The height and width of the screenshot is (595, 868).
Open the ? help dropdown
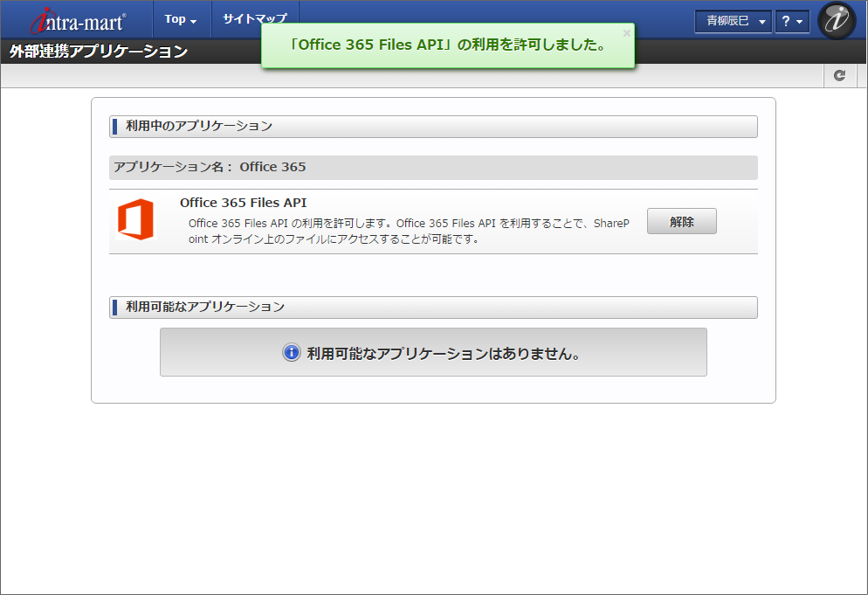[792, 21]
